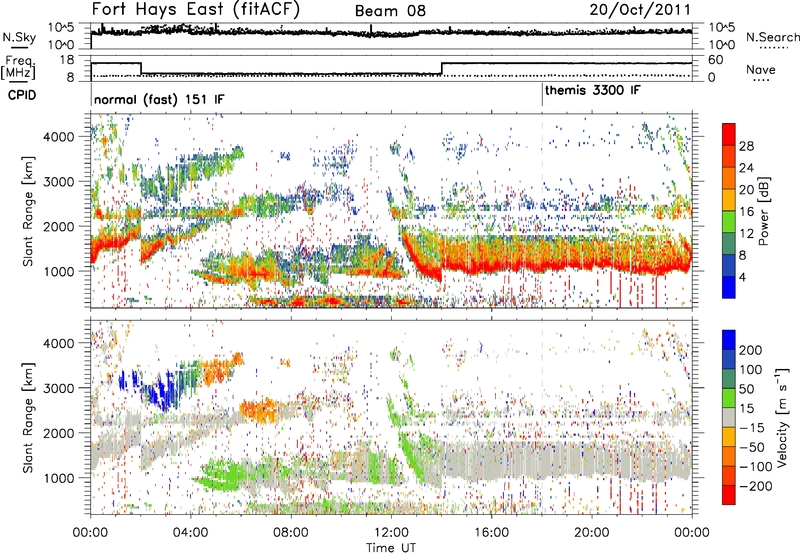Select the '-15' velocity color bar label
Image resolution: width=800 pixels, height=554 pixels.
[x=752, y=428]
